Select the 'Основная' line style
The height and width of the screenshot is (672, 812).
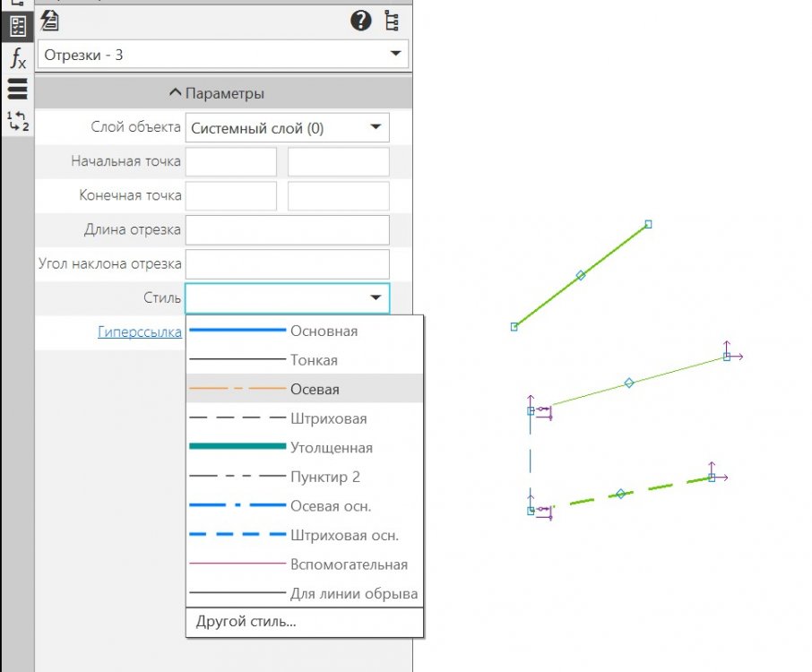[x=305, y=331]
